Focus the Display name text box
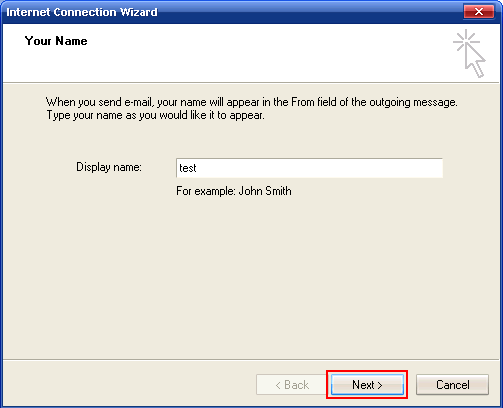Screen dimensions: 503x408 click(x=309, y=168)
